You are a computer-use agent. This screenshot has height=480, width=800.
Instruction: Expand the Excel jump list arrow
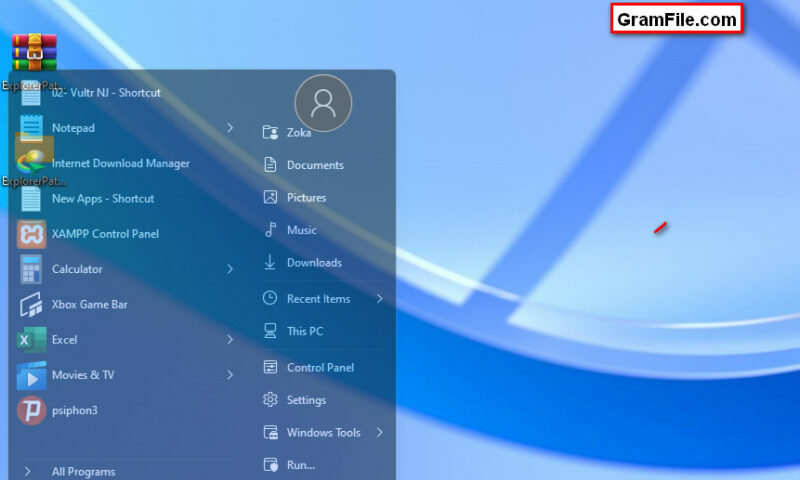click(230, 340)
